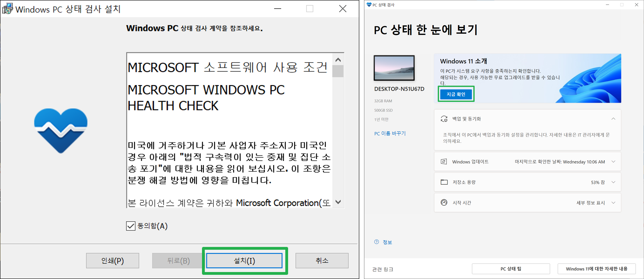Click the startup time gauge icon
644x279 pixels.
coord(444,202)
